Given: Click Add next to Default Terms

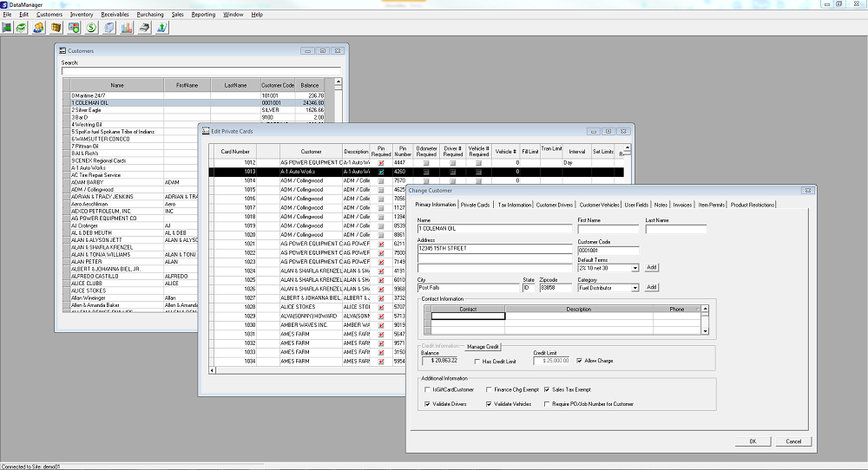Looking at the screenshot, I should click(x=652, y=268).
